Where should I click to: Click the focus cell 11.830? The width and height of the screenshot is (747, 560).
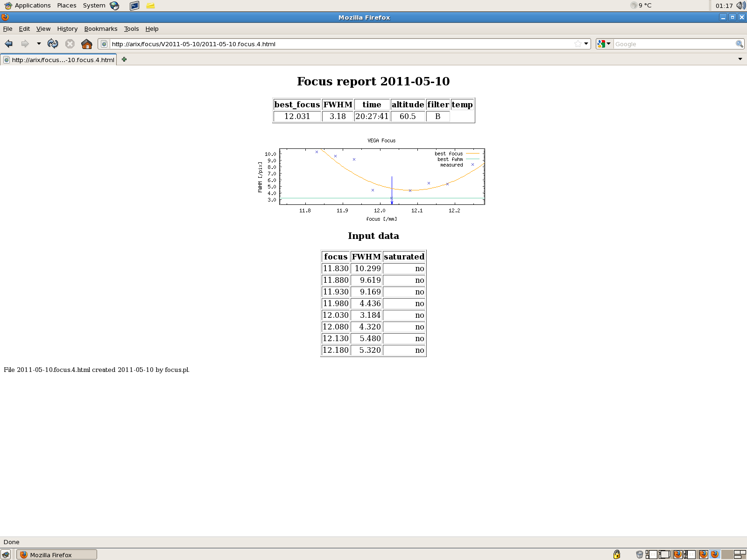coord(336,268)
